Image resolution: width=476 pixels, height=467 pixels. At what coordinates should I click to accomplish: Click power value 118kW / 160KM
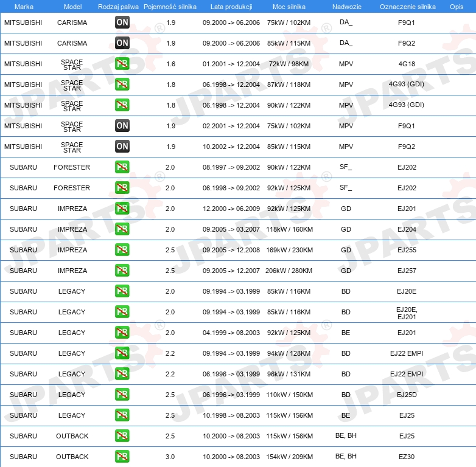coord(289,229)
